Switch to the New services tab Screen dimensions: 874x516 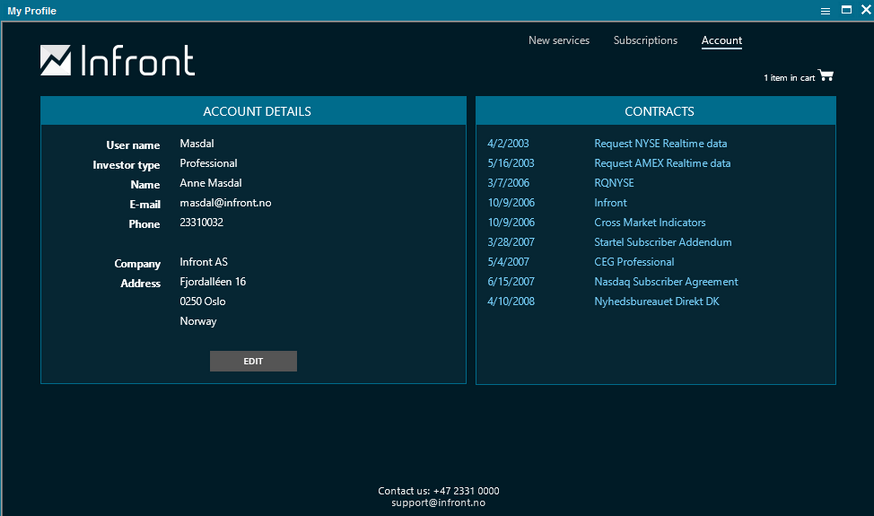[559, 40]
